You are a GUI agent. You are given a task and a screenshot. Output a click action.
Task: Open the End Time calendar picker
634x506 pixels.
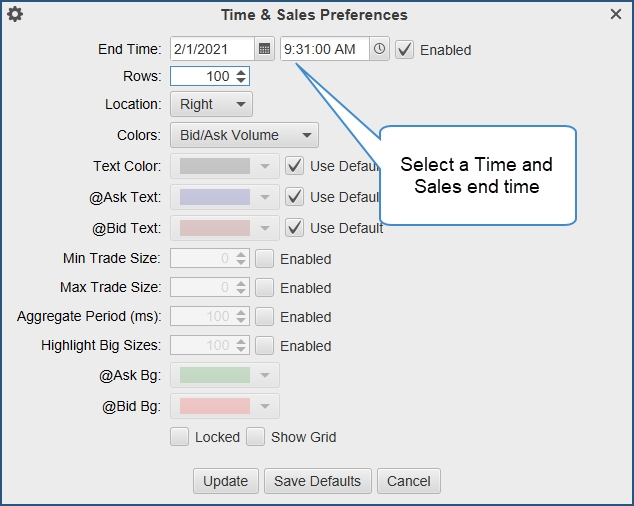pos(264,49)
